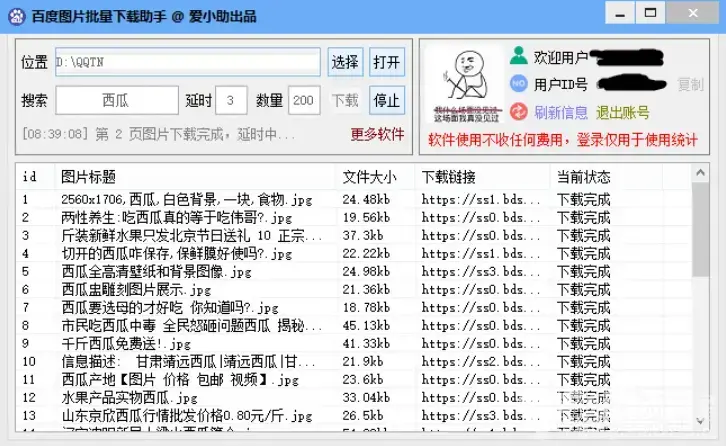726x446 pixels.
Task: Select row 千斤西瓜免费送!.jpg
Action: pos(354,344)
